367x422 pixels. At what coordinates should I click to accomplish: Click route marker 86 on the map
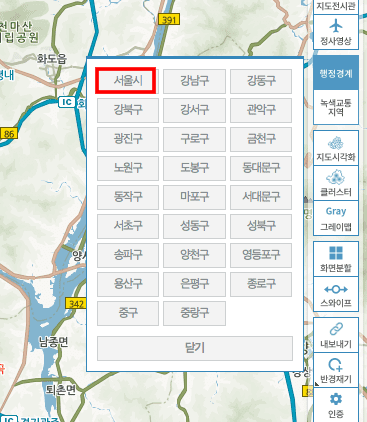[x=9, y=134]
